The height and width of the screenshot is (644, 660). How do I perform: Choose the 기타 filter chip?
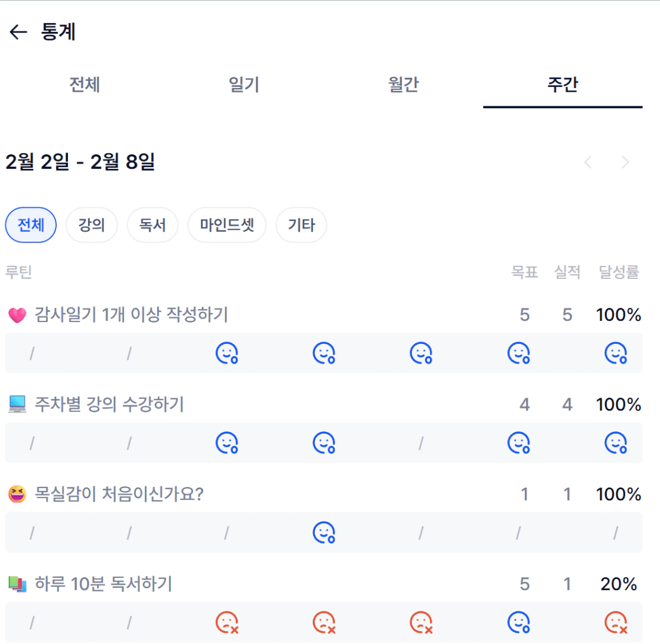(x=301, y=225)
